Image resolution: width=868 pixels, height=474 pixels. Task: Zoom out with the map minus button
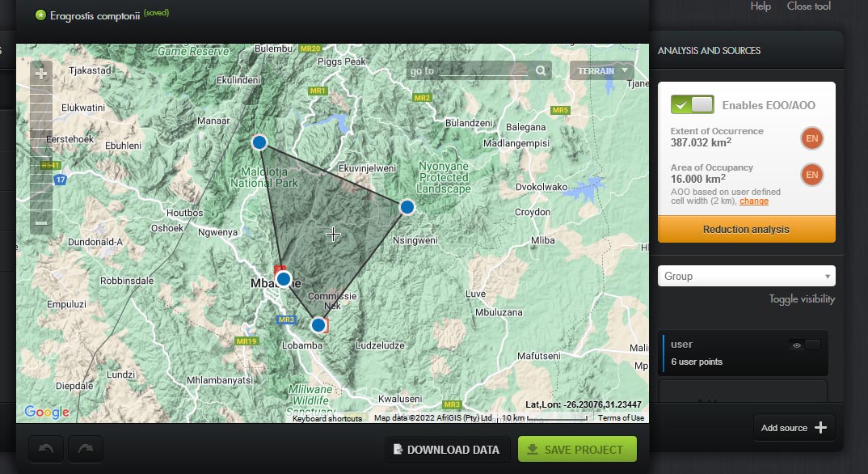click(x=41, y=222)
